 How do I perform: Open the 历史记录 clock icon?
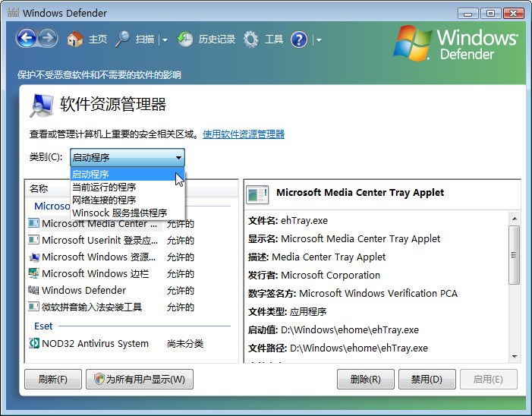[185, 39]
